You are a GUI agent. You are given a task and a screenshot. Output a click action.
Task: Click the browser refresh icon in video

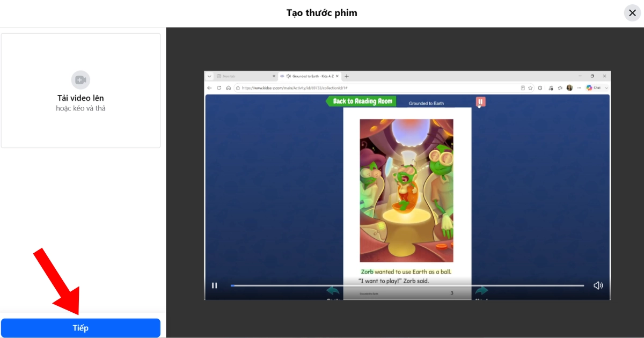pos(219,87)
